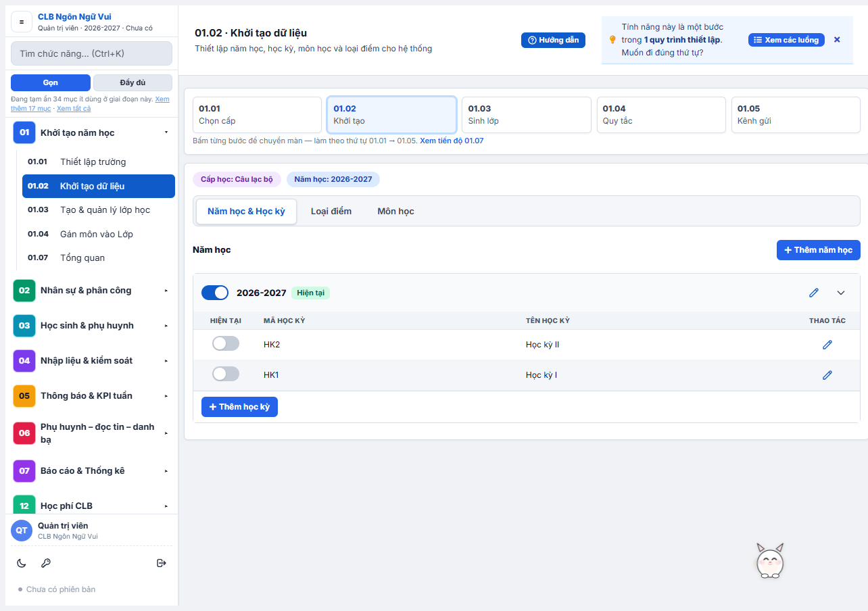Toggle dark mode with the moon icon

[22, 563]
